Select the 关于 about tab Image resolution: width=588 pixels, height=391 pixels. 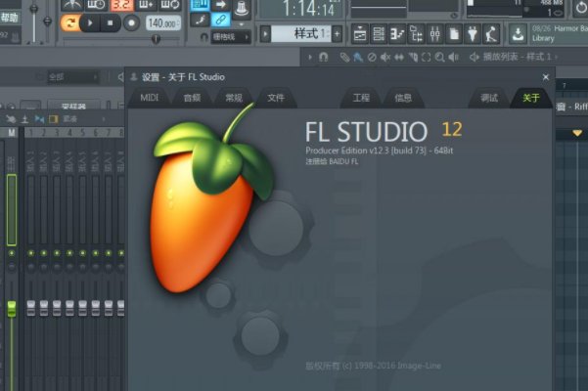tap(531, 98)
